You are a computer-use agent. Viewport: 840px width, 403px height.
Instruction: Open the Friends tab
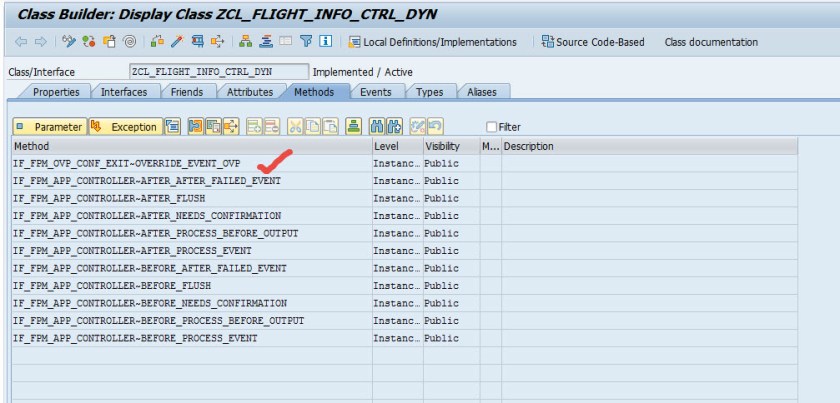point(187,92)
